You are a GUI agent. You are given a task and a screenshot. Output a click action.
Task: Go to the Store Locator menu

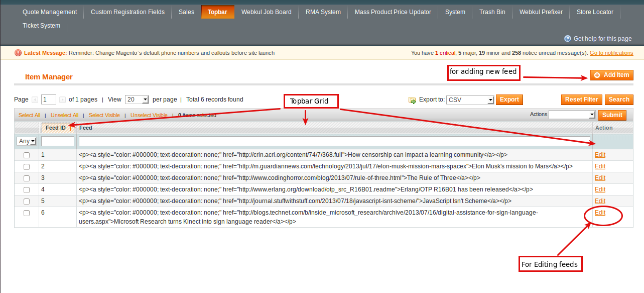pyautogui.click(x=595, y=12)
